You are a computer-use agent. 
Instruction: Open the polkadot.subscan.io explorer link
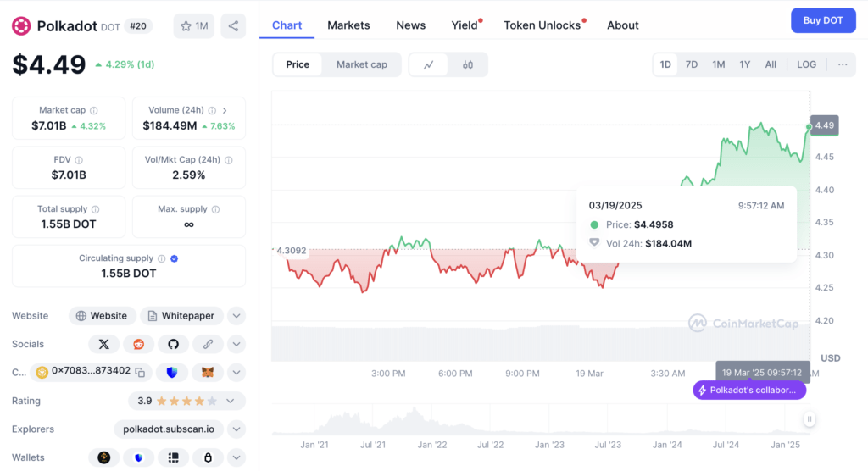[x=169, y=429]
